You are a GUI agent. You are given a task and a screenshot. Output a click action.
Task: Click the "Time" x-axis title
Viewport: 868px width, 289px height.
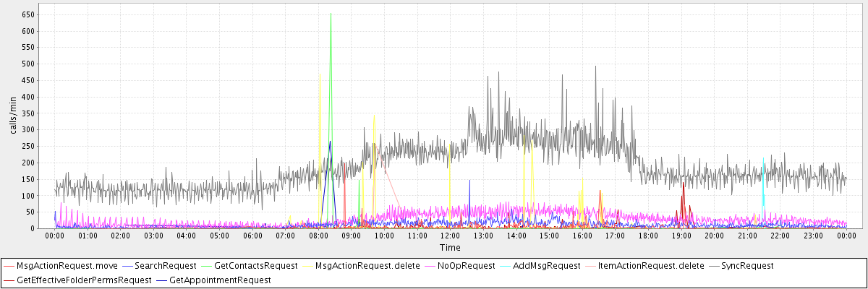coord(449,248)
